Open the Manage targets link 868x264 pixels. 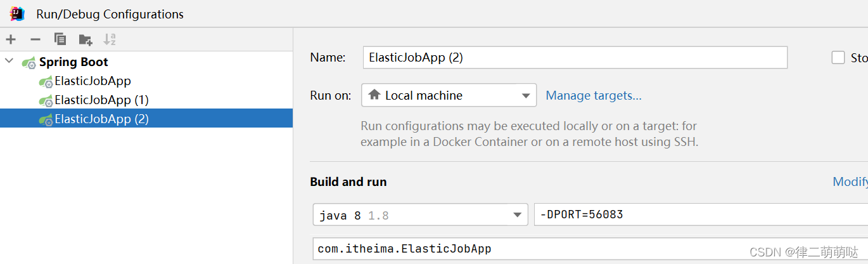[594, 96]
